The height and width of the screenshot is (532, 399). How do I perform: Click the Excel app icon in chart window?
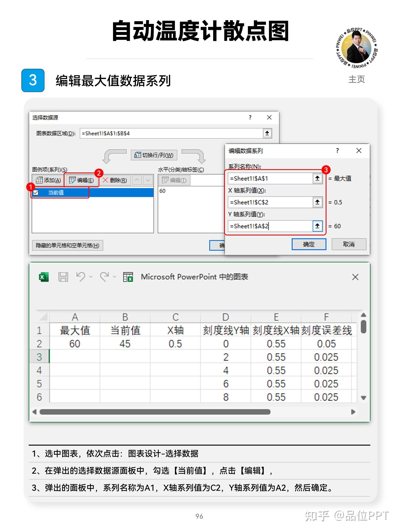point(43,277)
